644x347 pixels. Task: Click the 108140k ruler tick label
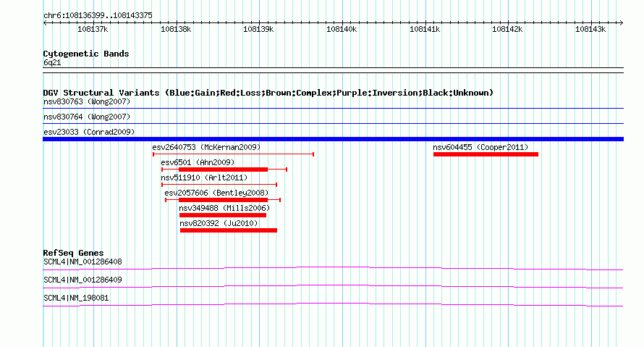[342, 29]
